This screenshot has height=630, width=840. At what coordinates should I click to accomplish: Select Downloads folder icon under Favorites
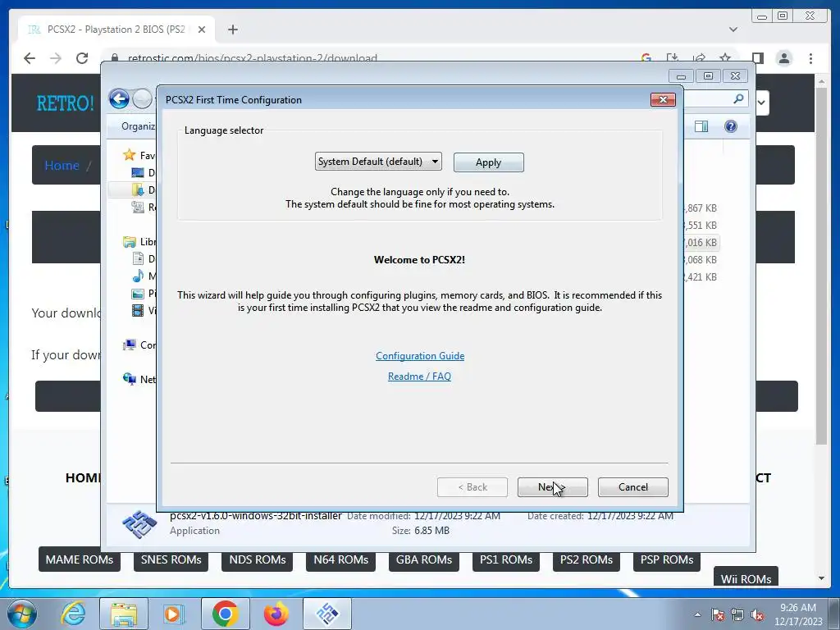point(138,189)
